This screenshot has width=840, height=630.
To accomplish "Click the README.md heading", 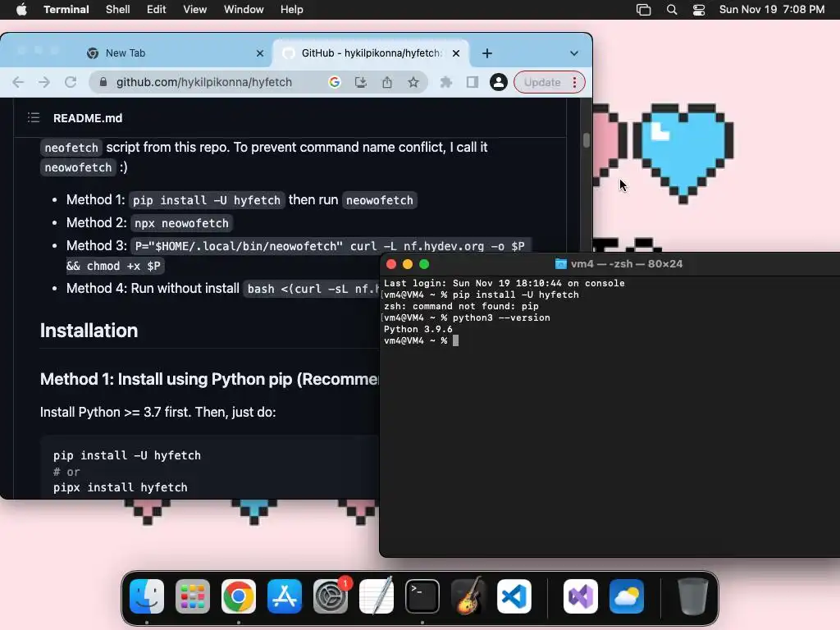I will [88, 118].
